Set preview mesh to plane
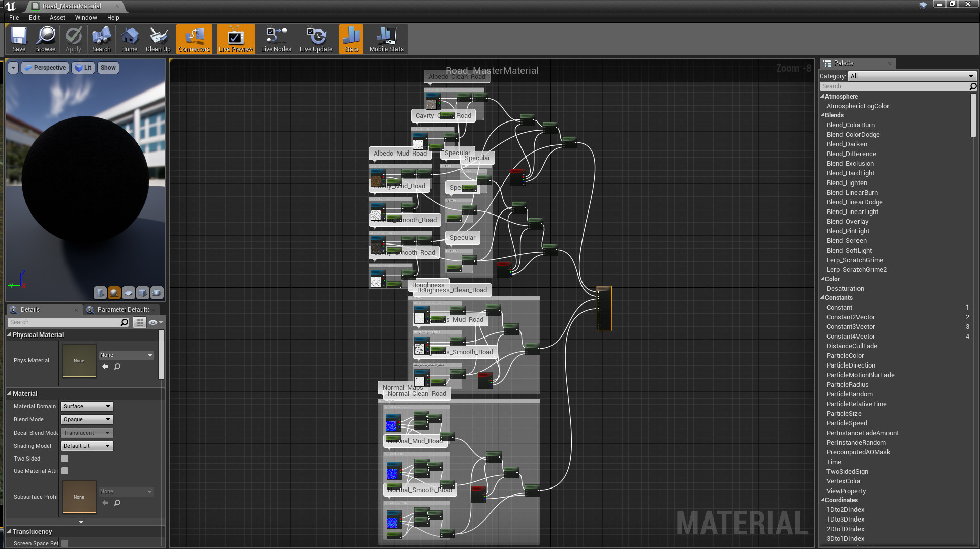The height and width of the screenshot is (549, 980). 129,293
